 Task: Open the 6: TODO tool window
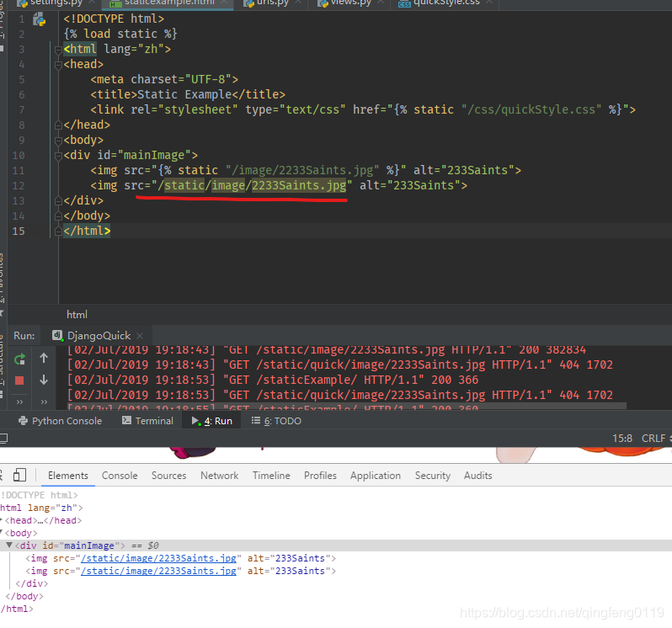tap(276, 421)
